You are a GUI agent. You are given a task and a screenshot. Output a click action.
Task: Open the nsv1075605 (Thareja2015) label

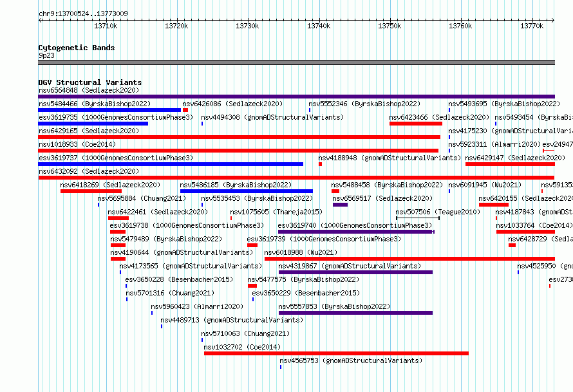[x=276, y=212]
